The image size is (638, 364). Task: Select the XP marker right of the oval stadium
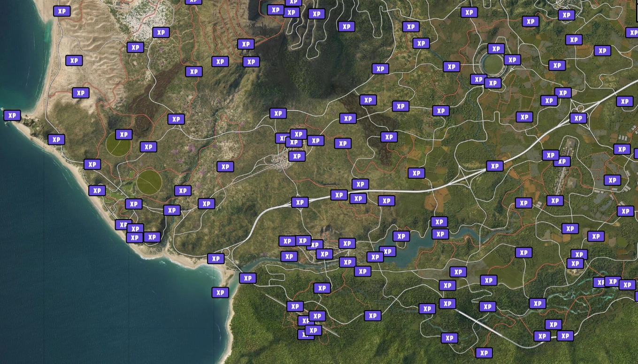click(x=512, y=60)
